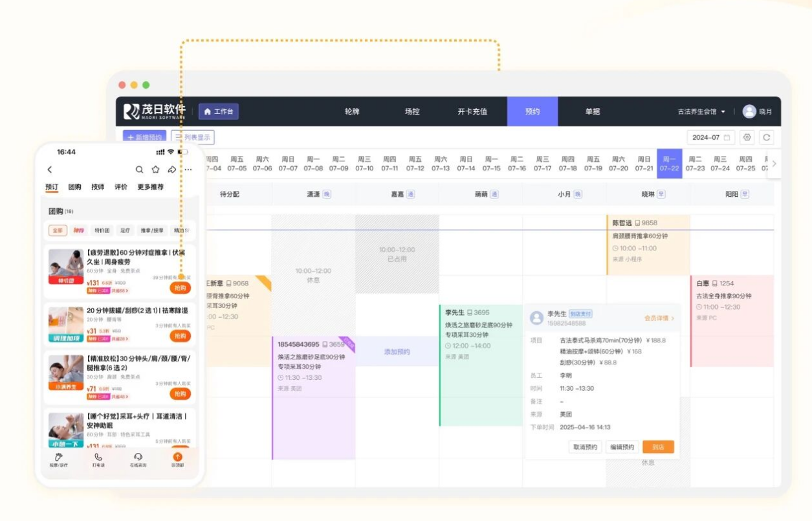Tap the phone search magnifier icon
The height and width of the screenshot is (521, 812).
[x=139, y=170]
